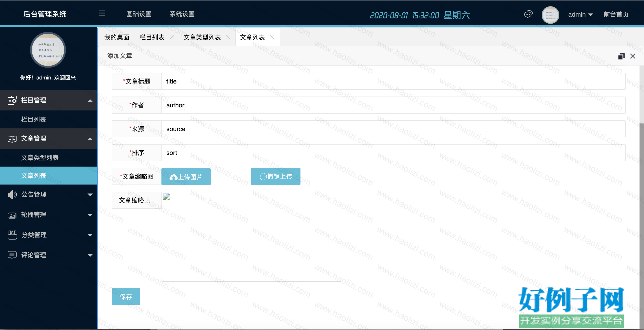
Task: Toggle the sidebar menu hamburger icon
Action: tap(102, 13)
